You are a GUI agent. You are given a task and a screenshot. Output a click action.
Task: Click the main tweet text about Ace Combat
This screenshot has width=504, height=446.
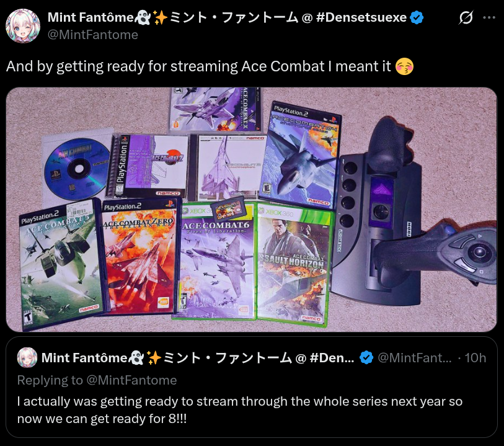pyautogui.click(x=198, y=66)
